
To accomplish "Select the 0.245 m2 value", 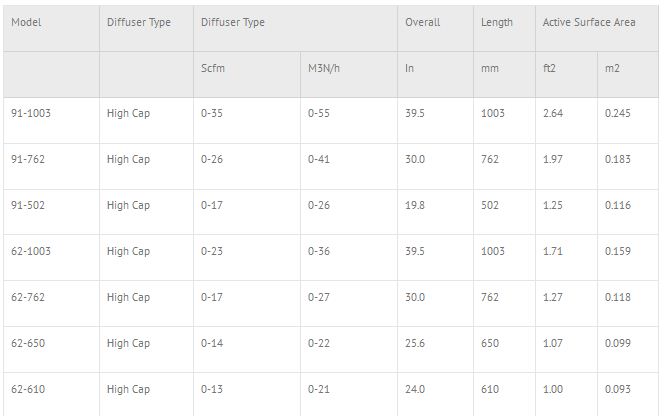I will tap(618, 114).
